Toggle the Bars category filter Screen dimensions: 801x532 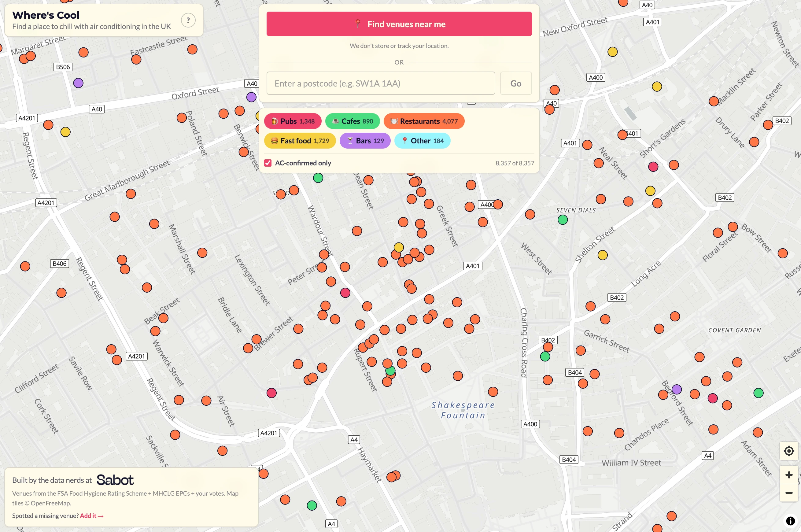(365, 141)
